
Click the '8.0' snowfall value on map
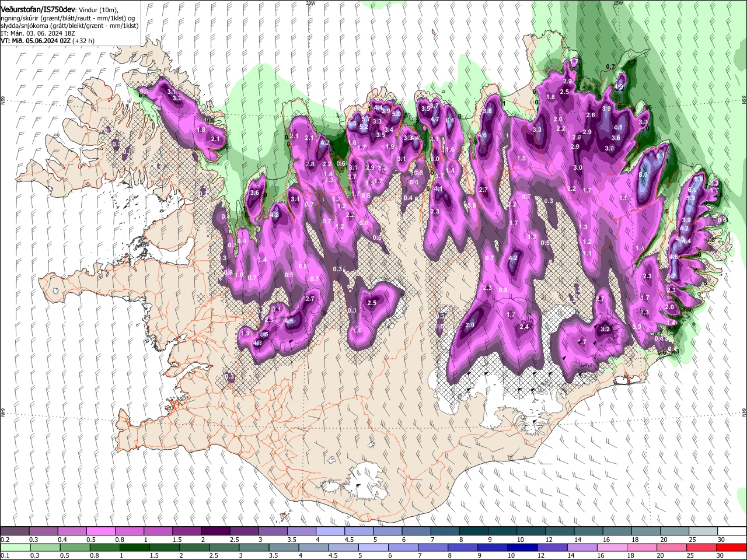[644, 174]
